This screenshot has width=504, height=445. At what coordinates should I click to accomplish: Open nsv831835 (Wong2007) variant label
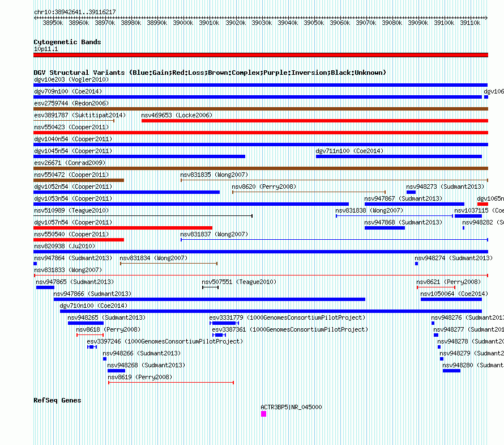coord(214,175)
